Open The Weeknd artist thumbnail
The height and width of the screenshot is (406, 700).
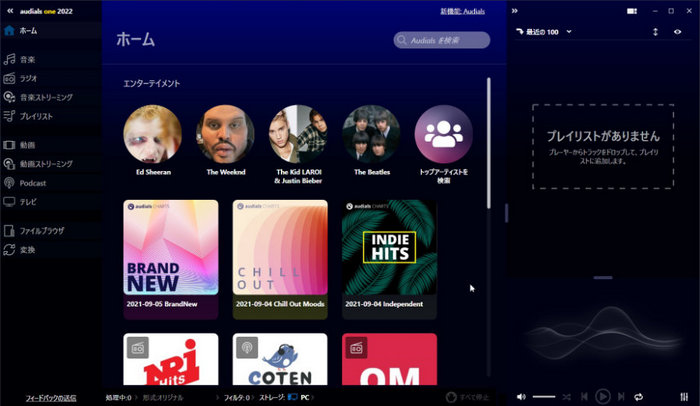[225, 134]
